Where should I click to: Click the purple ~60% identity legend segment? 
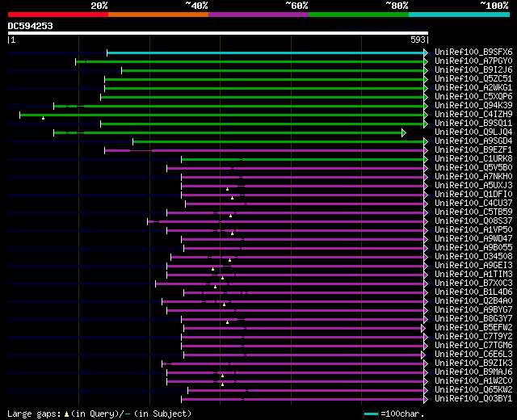[x=258, y=15]
